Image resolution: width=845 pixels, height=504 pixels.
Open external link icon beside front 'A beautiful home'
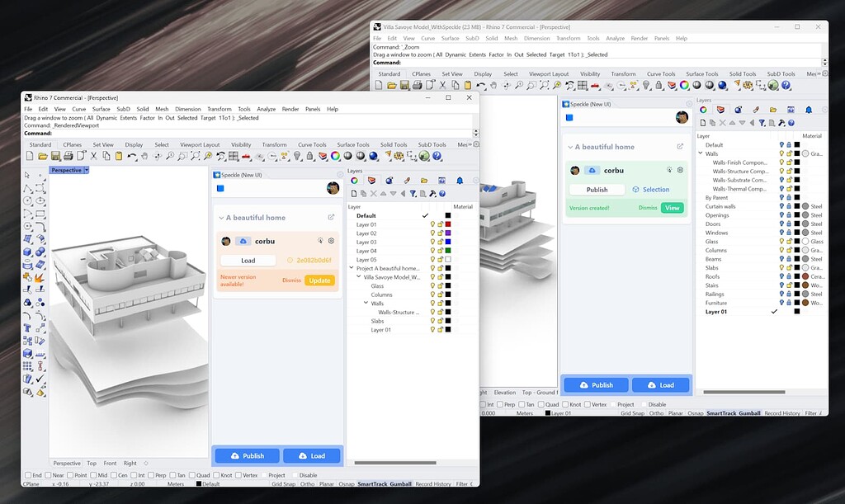click(x=331, y=217)
